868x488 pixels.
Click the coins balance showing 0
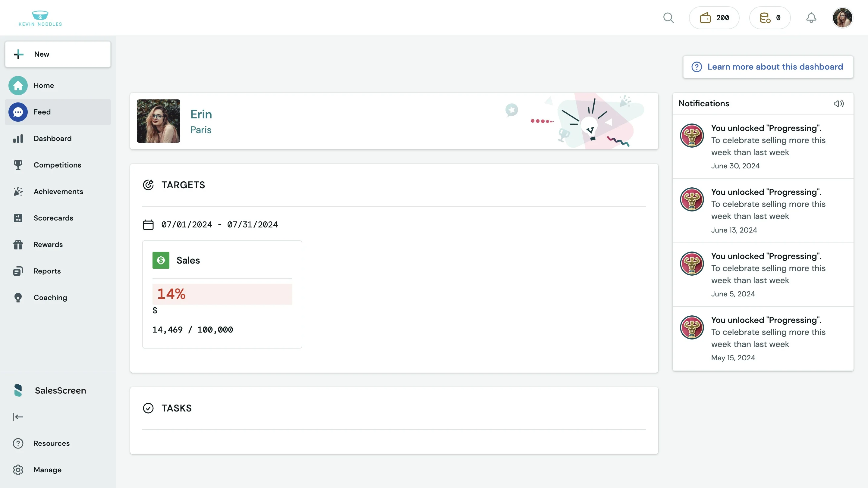[770, 18]
